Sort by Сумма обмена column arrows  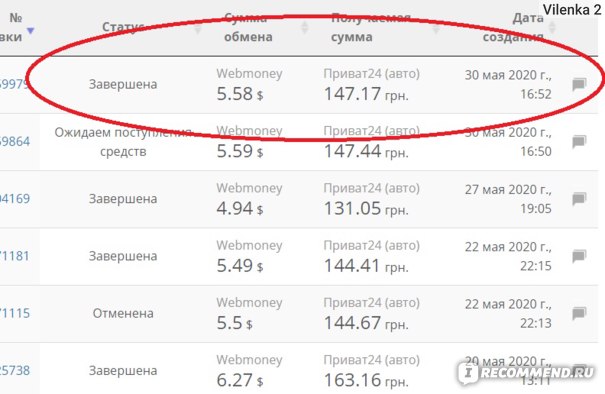click(305, 28)
